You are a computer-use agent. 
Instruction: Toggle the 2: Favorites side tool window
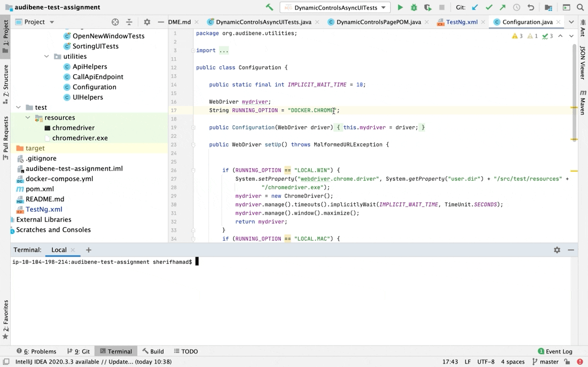click(5, 319)
